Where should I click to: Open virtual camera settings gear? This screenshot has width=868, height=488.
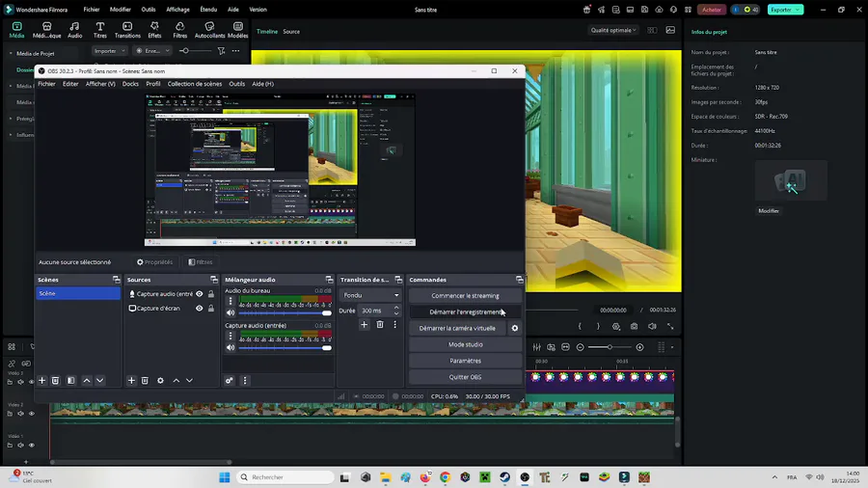point(514,328)
